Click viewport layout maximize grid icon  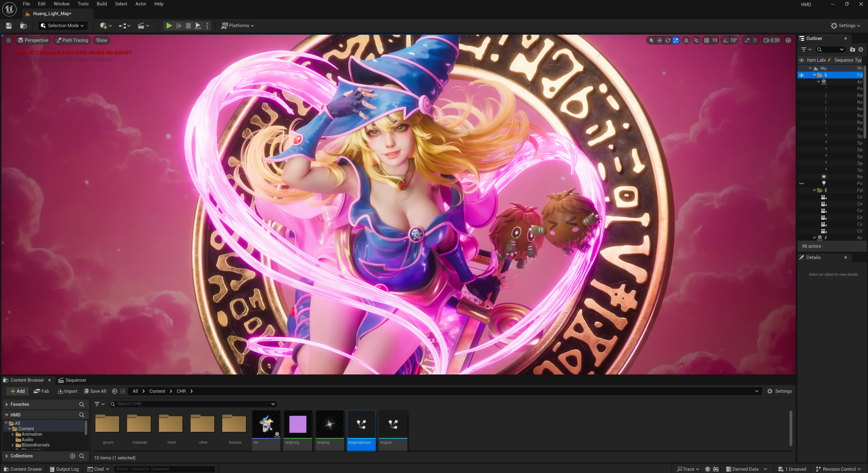click(788, 40)
